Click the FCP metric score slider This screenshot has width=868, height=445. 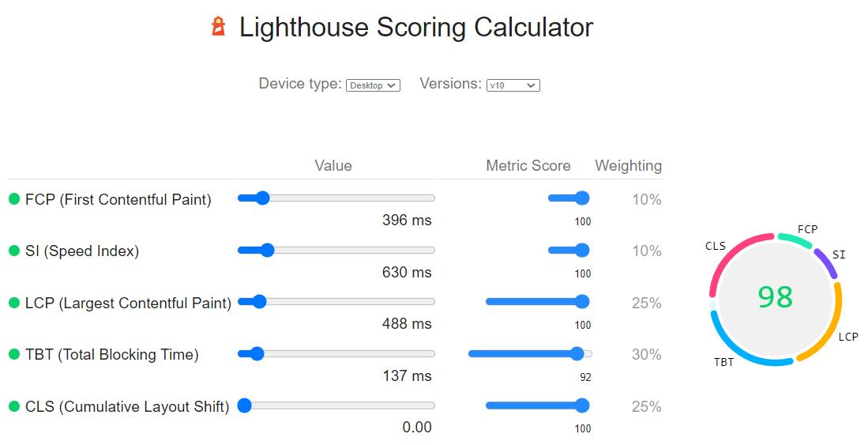click(569, 198)
